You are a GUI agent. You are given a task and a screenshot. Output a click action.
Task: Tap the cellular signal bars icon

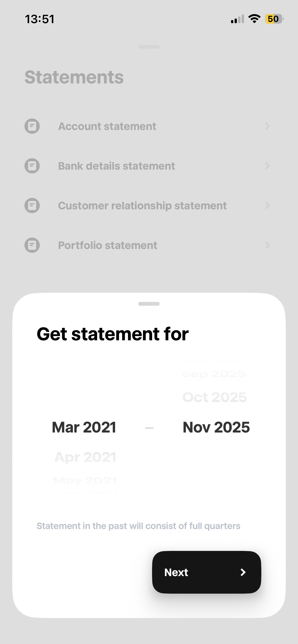[237, 19]
